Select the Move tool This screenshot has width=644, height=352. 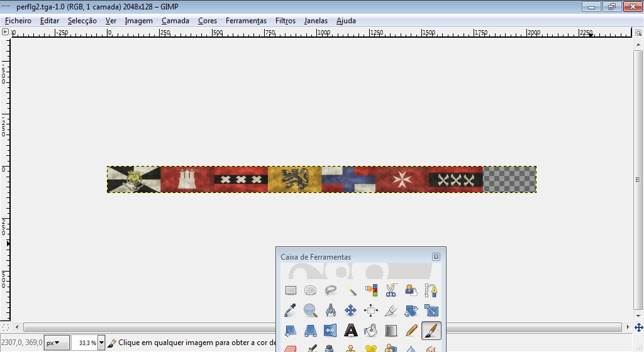(x=351, y=311)
